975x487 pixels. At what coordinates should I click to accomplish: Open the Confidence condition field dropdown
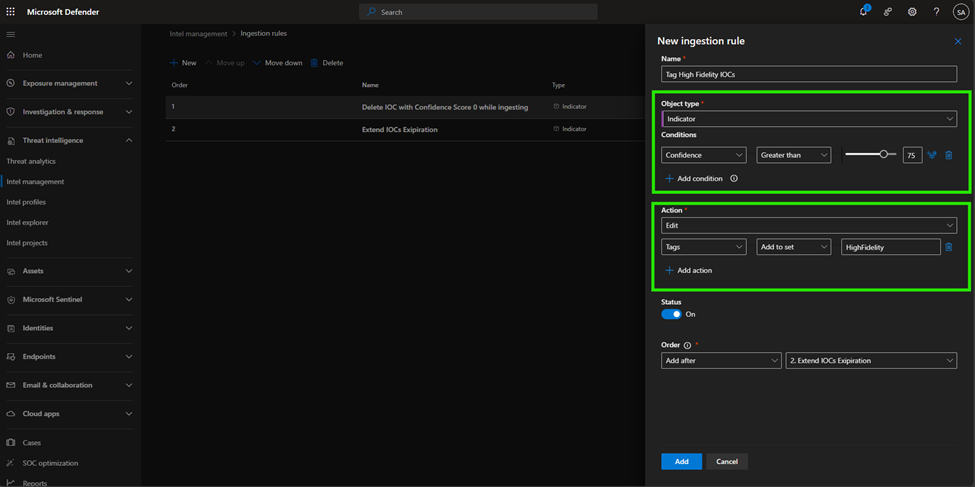tap(703, 155)
